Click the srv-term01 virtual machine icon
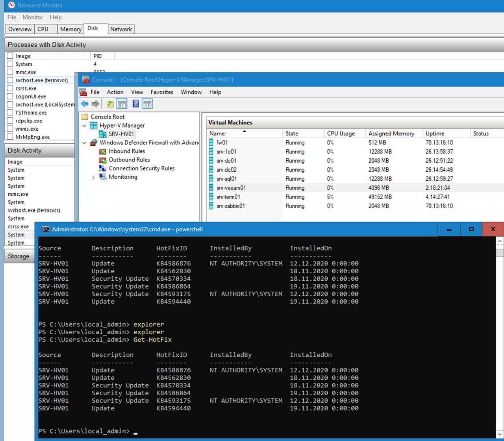The width and height of the screenshot is (504, 441). (211, 197)
